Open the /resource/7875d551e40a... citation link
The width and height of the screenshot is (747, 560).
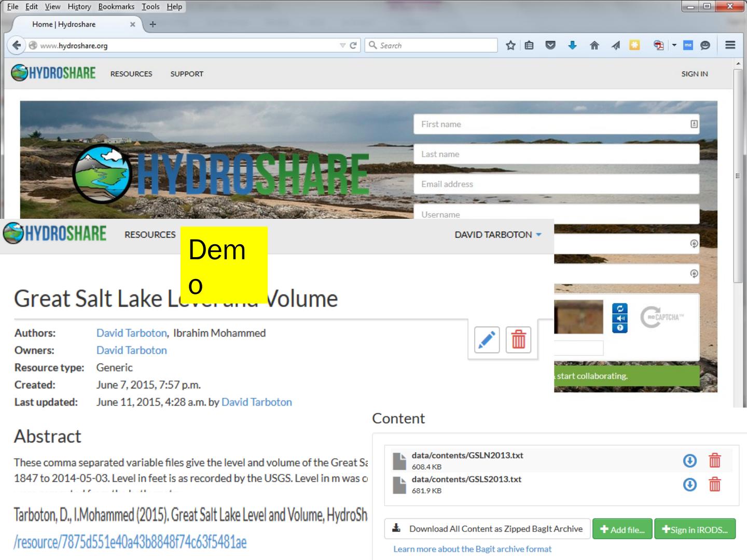[x=130, y=542]
